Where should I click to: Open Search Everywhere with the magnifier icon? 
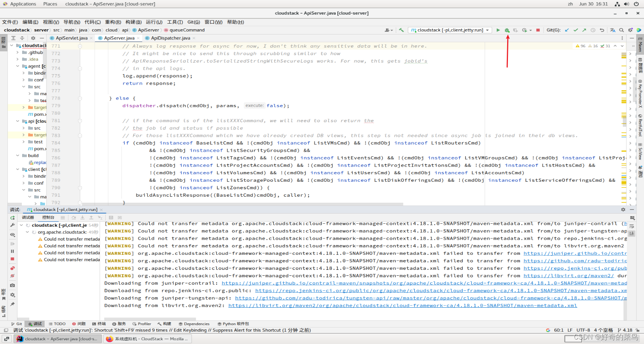click(621, 30)
